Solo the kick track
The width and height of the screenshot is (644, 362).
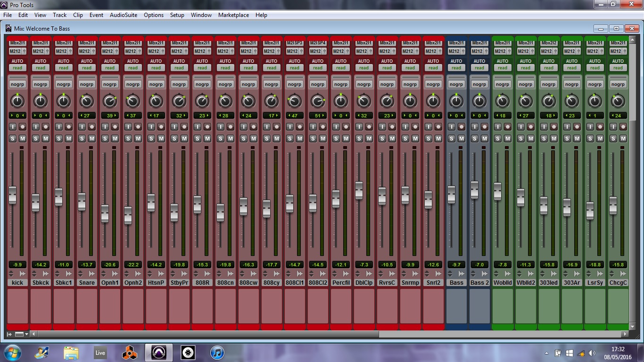[12, 139]
